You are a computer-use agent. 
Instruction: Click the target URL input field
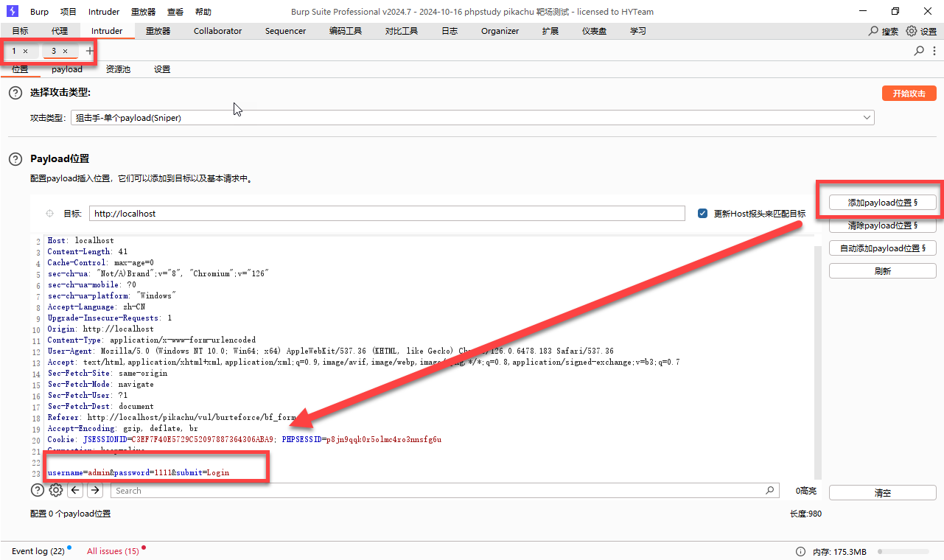tap(387, 214)
